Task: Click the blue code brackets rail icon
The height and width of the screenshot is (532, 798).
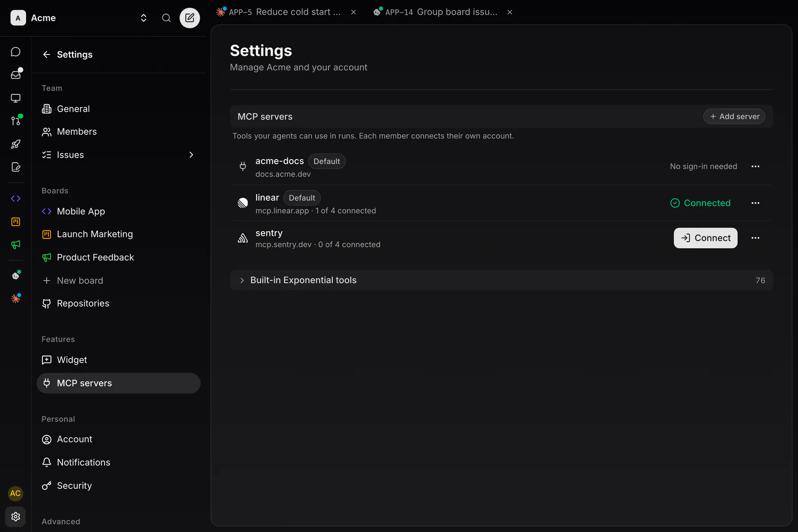Action: (16, 199)
